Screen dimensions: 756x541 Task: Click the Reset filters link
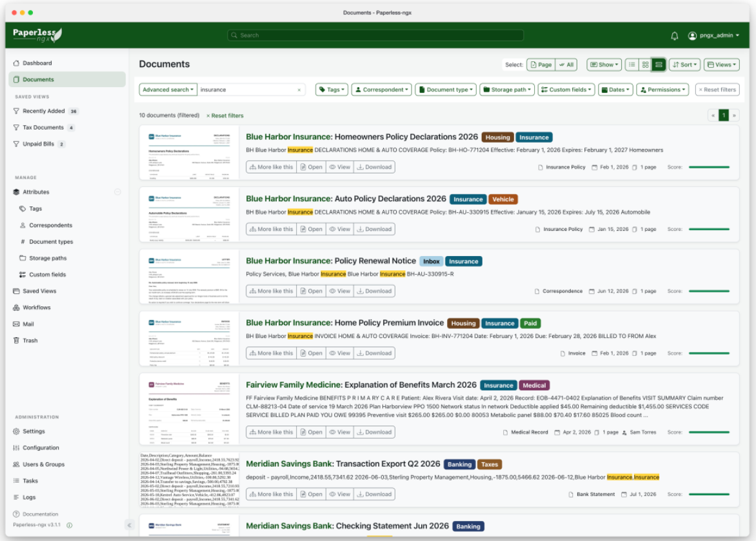click(x=224, y=115)
